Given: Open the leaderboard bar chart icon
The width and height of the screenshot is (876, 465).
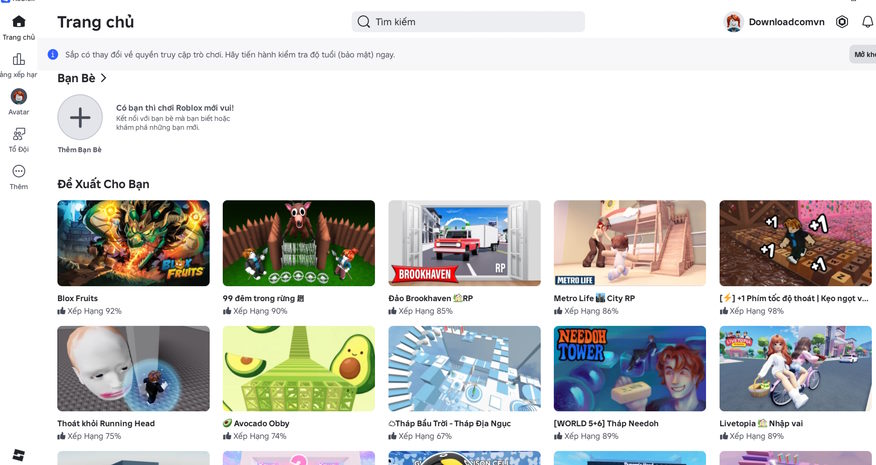Looking at the screenshot, I should pos(18,59).
